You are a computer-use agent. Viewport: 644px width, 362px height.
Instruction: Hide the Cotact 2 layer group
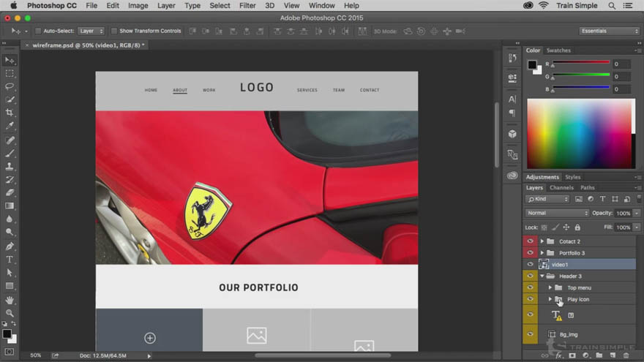[530, 241]
